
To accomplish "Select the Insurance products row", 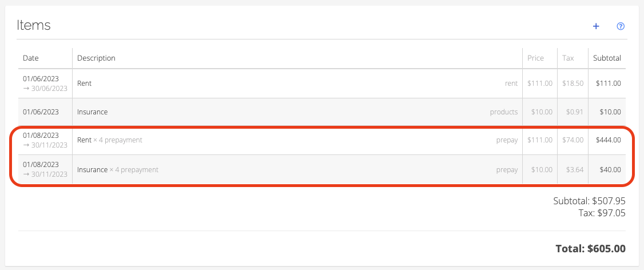I will (321, 112).
